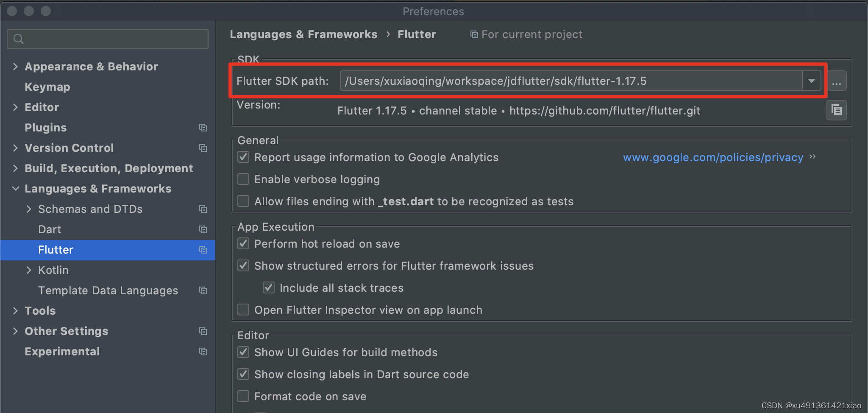868x413 pixels.
Task: Click project-level icon beside Template Data Languages
Action: point(203,290)
